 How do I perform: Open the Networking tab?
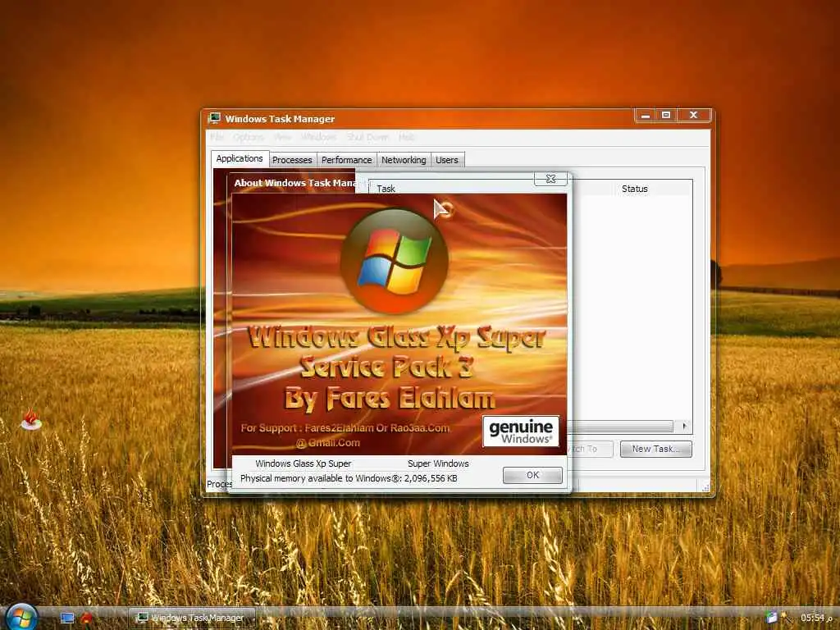tap(404, 160)
